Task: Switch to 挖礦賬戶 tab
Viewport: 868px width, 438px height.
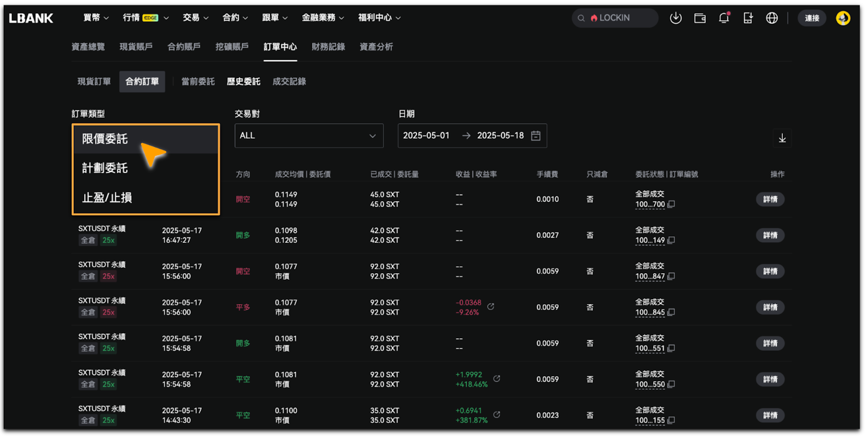Action: (x=232, y=47)
